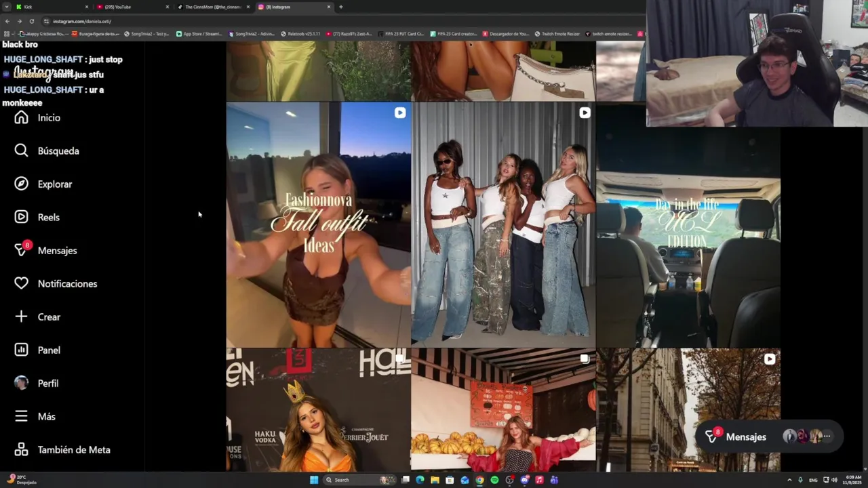This screenshot has height=488, width=868.
Task: Open Discord from the taskbar
Action: pyautogui.click(x=524, y=480)
